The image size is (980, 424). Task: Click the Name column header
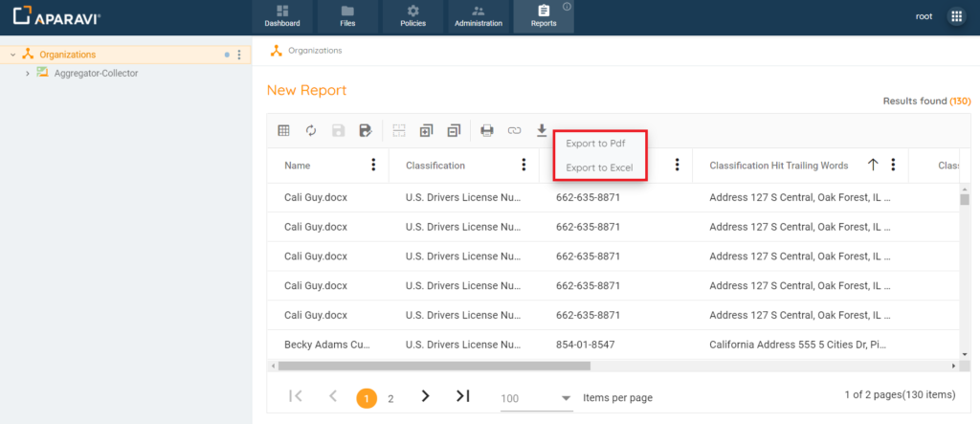pyautogui.click(x=297, y=166)
